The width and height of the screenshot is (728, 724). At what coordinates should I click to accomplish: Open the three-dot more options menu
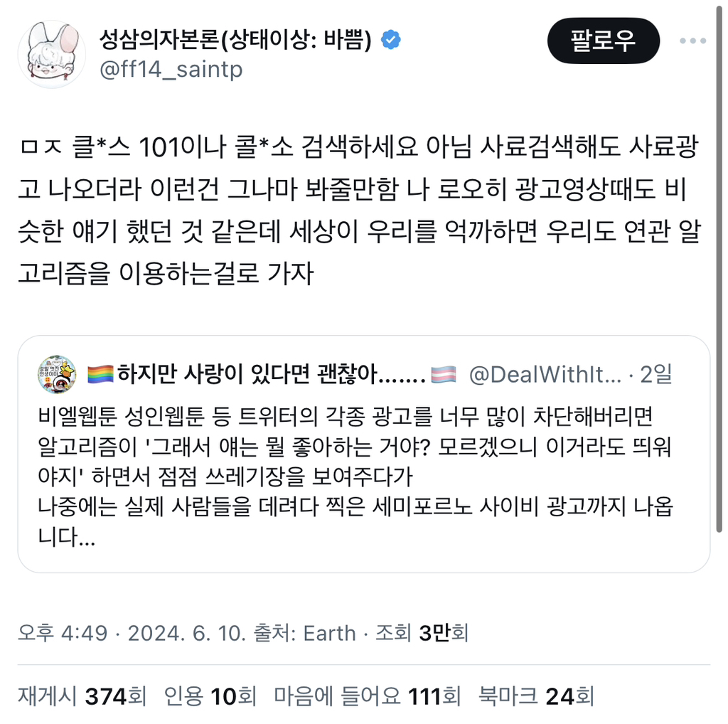coord(692,41)
